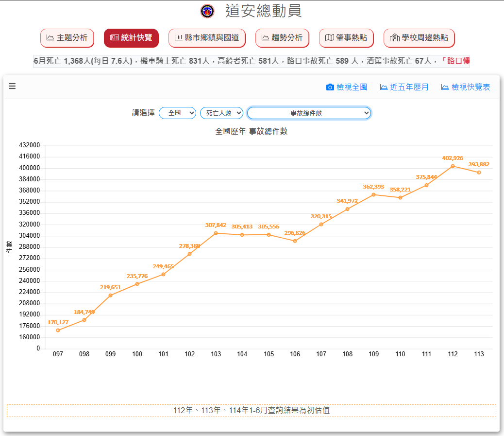
Task: Open the 事故總件數 category dropdown
Action: pos(309,113)
